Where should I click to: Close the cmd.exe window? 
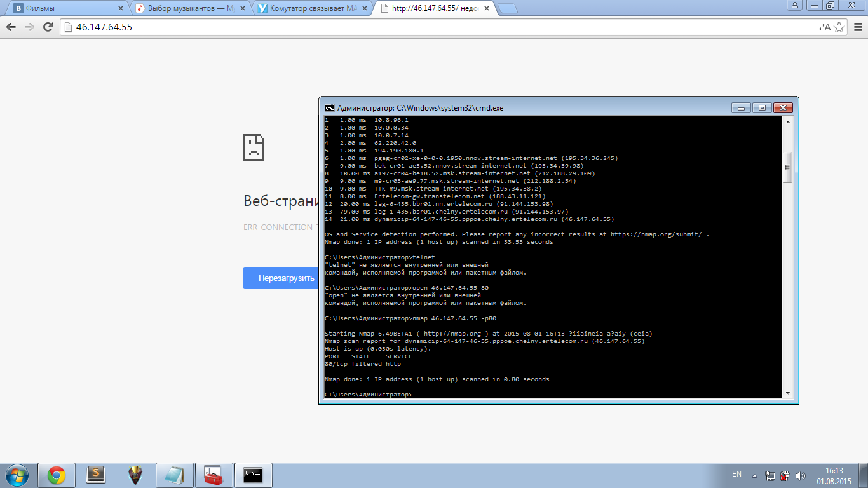(783, 107)
